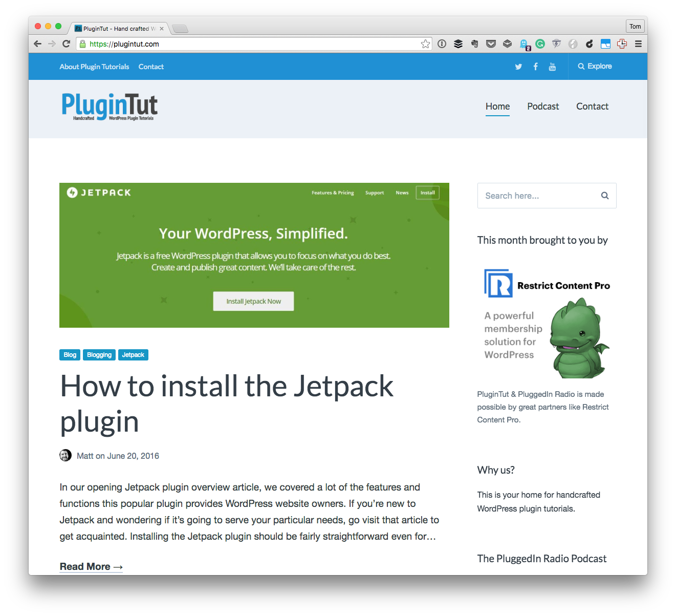The image size is (676, 616).
Task: Save page with the Pocket extension icon
Action: 491,44
